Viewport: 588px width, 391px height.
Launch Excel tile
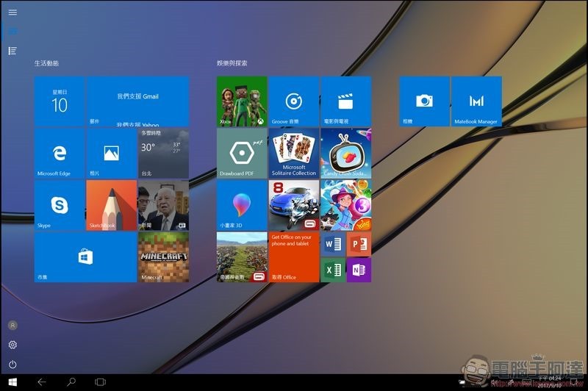(x=333, y=270)
